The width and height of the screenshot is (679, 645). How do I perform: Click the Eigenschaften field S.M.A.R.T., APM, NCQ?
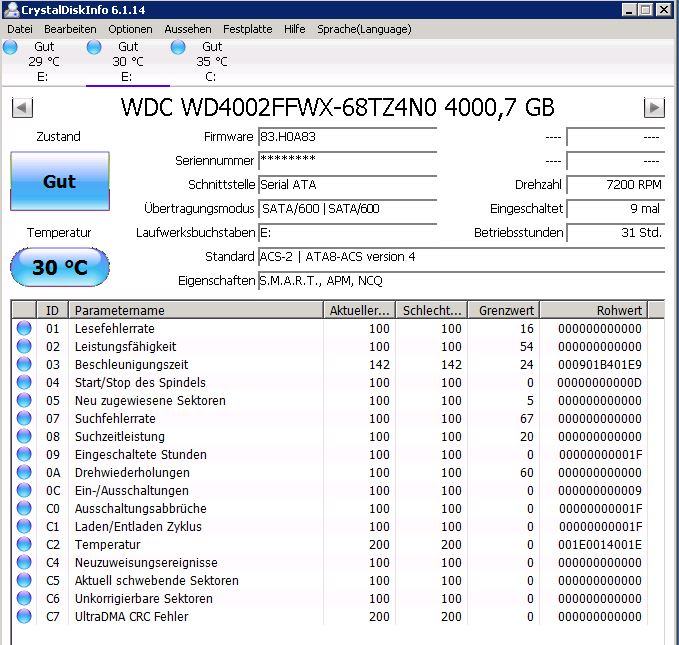(461, 281)
